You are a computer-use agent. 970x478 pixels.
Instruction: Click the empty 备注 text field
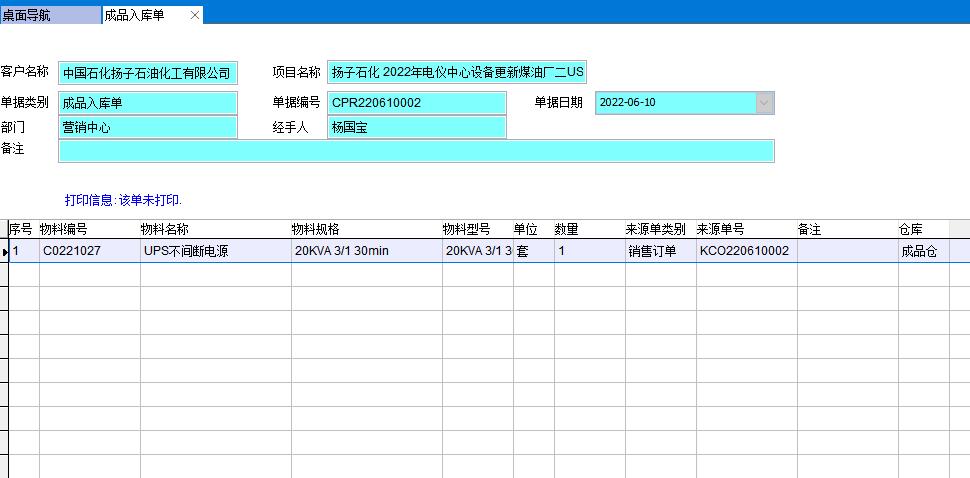click(416, 151)
